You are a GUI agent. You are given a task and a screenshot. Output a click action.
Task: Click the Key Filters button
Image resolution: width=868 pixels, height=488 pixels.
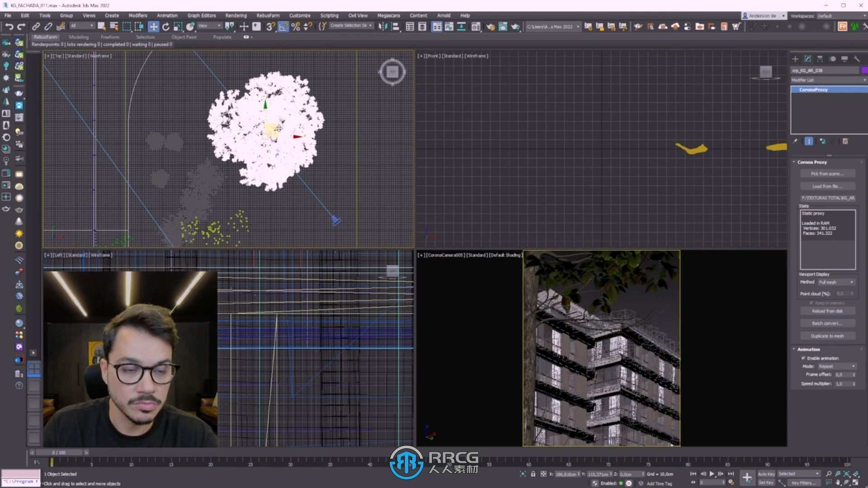[803, 483]
